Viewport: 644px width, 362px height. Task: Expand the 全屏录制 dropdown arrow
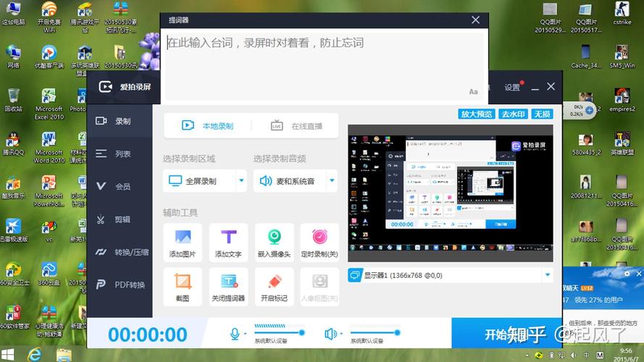pos(241,180)
